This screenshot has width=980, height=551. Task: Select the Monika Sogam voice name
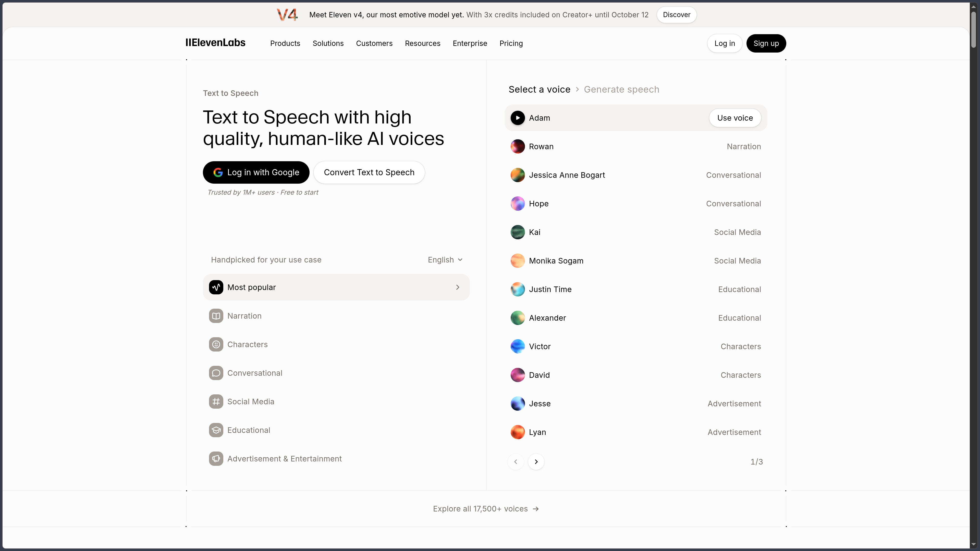coord(556,260)
